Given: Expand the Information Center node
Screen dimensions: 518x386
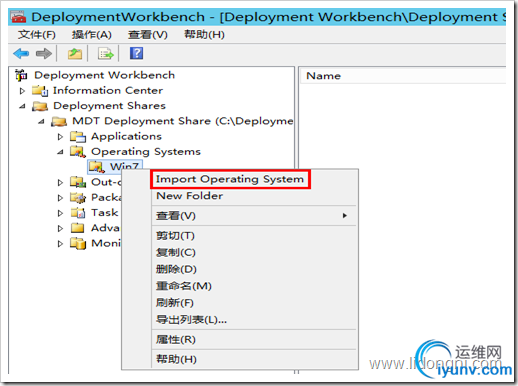Looking at the screenshot, I should pos(22,91).
